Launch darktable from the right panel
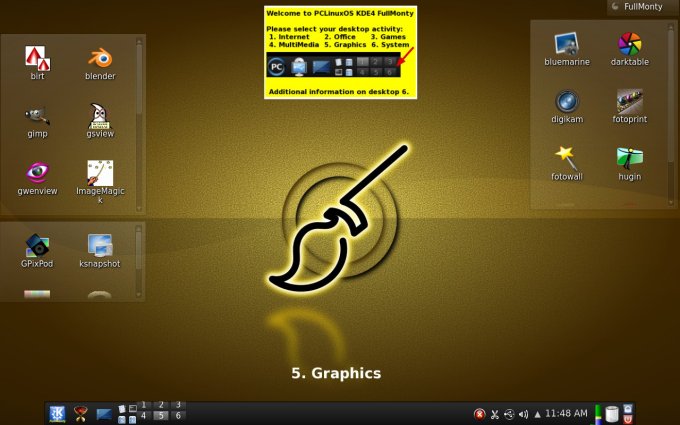The height and width of the screenshot is (425, 680). [630, 44]
